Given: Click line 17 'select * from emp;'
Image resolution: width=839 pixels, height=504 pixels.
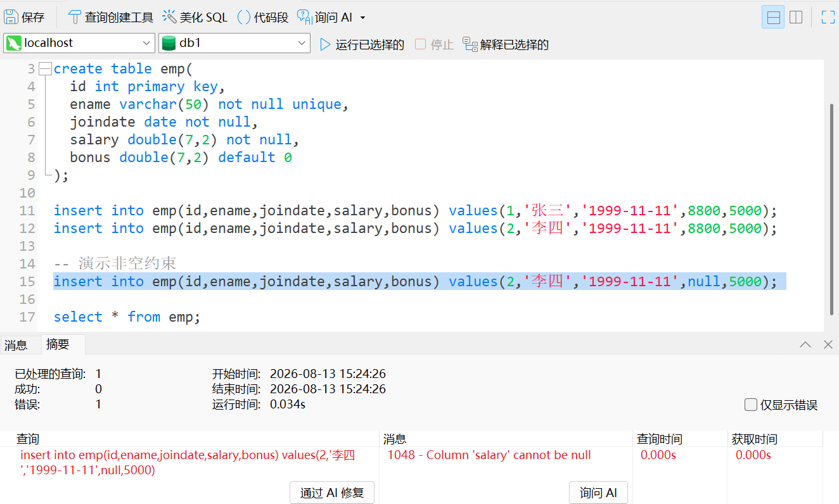Looking at the screenshot, I should click(x=127, y=317).
